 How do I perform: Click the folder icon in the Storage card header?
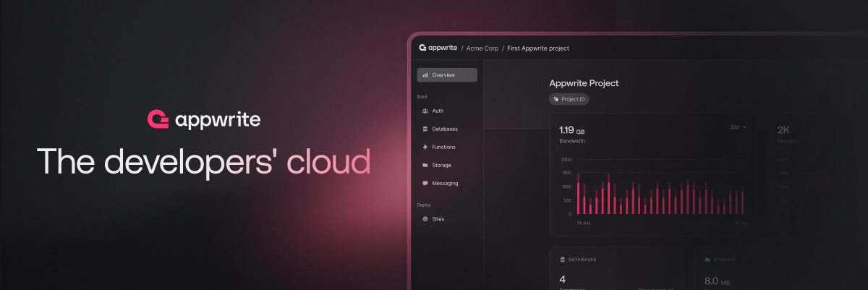coord(707,259)
